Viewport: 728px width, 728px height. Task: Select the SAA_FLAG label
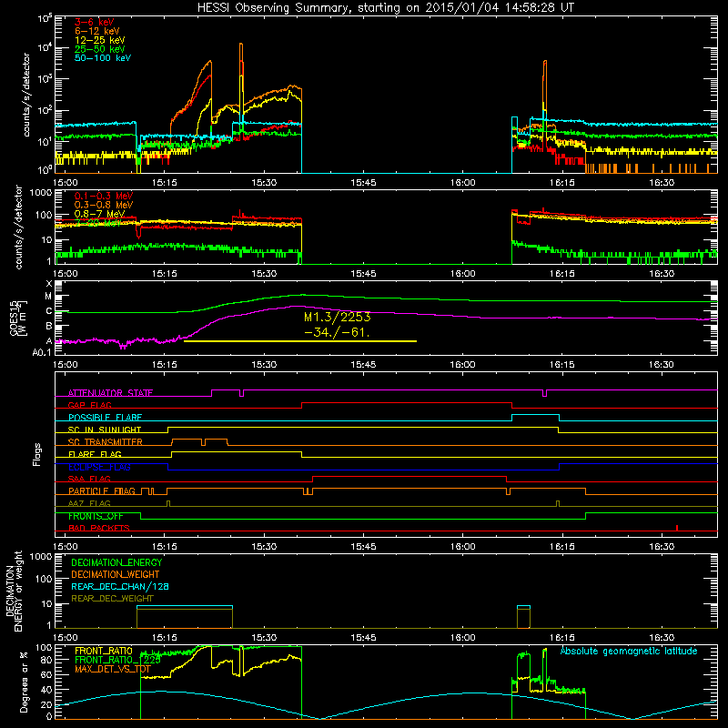(x=89, y=479)
